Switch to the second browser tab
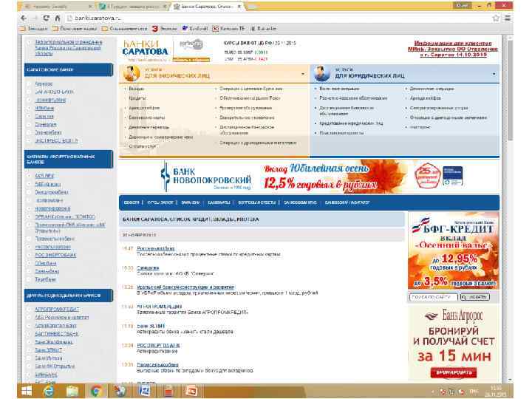Viewport: 532px width, 399px height. pos(132,7)
